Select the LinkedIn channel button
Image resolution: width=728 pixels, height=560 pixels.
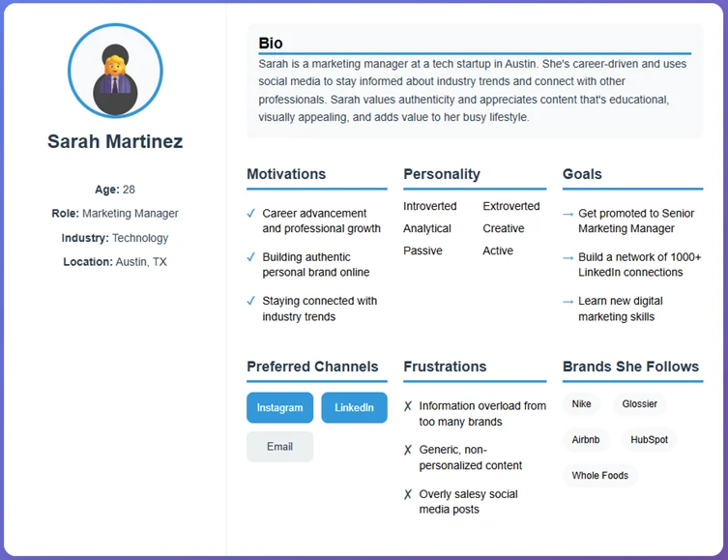tap(354, 408)
